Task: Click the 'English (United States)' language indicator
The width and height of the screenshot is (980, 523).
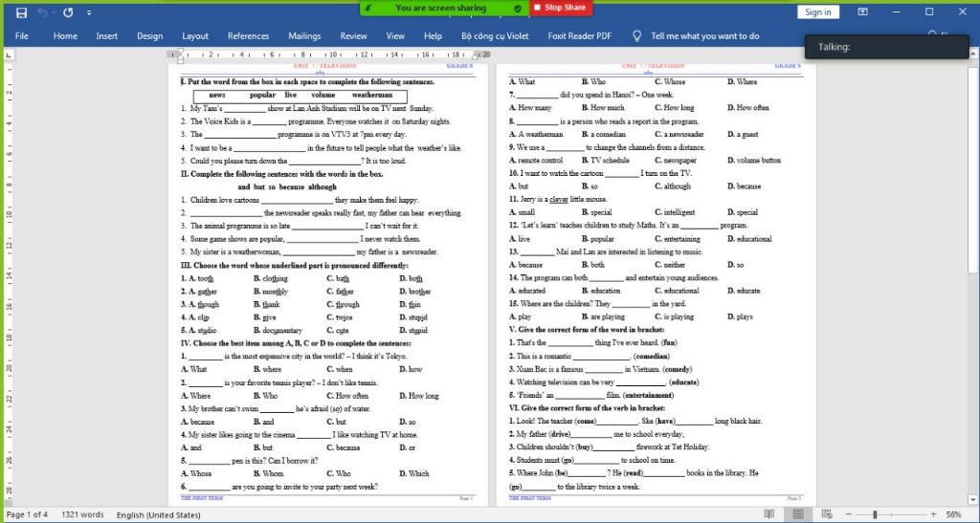Action: coord(158,515)
